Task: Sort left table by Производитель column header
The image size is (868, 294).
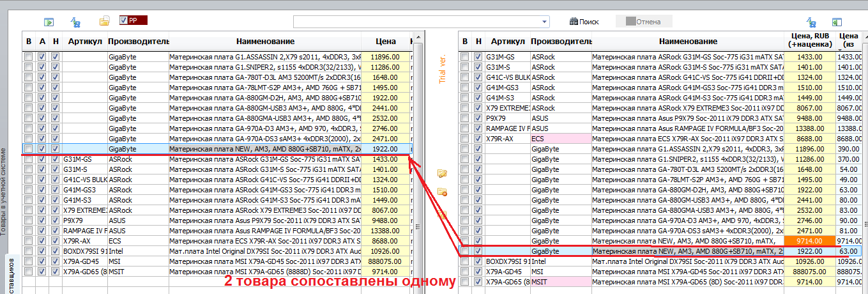Action: tap(138, 42)
